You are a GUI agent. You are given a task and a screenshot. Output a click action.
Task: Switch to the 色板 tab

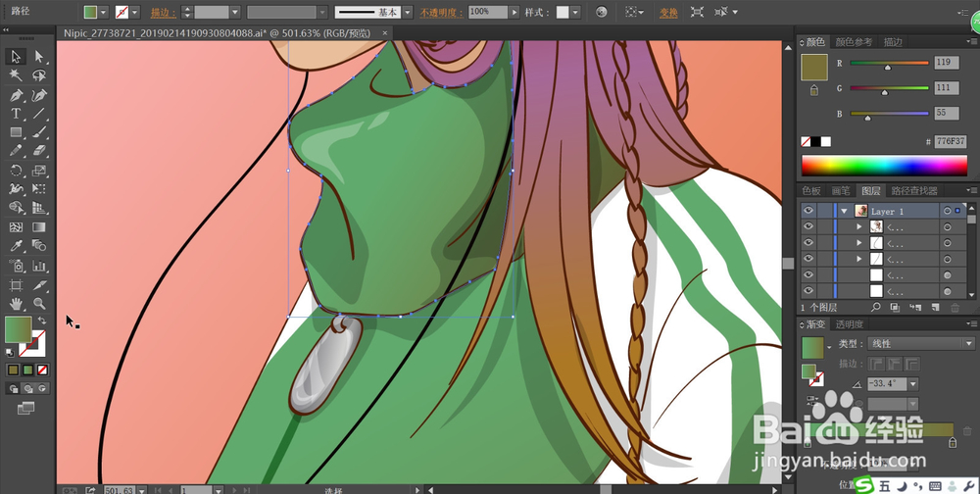(811, 191)
